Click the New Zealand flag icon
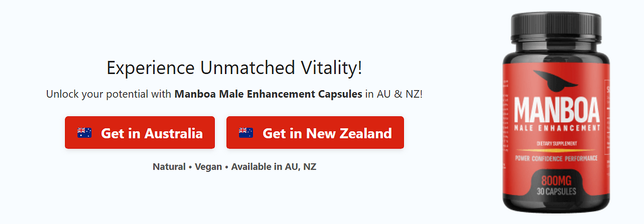Viewport: 644px width, 224px height. click(246, 133)
